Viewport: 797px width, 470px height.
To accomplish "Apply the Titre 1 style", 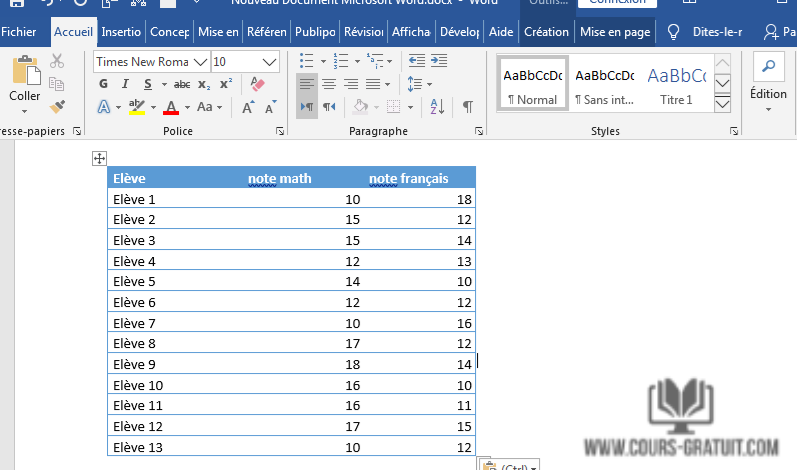I will click(x=676, y=84).
